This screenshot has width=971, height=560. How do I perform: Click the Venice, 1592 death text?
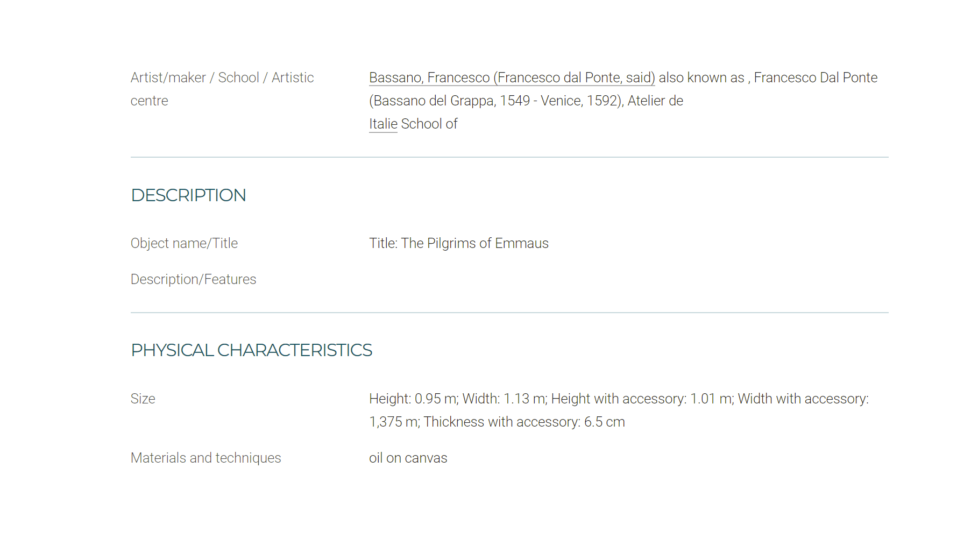[579, 101]
